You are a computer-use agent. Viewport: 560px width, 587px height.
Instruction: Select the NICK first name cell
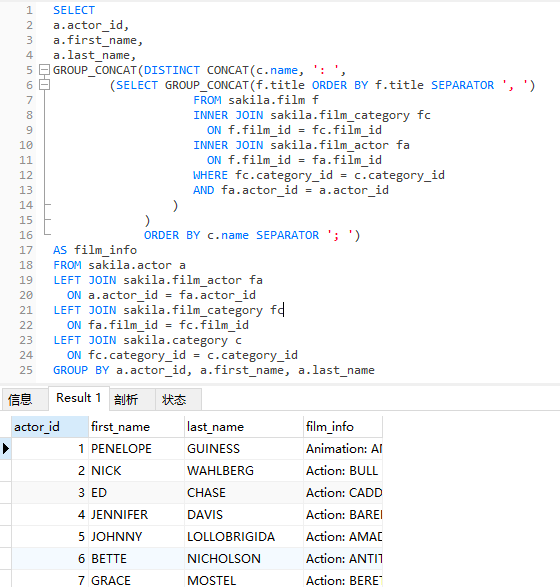[136, 471]
